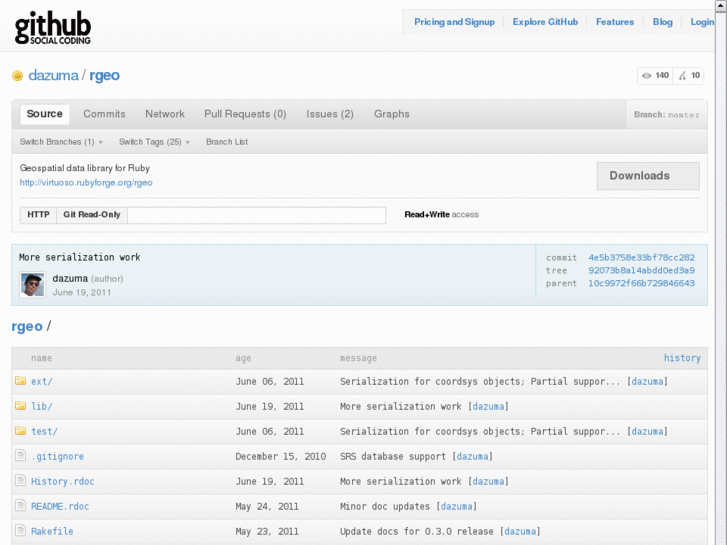This screenshot has height=545, width=727.
Task: Expand the Switch Tags (25) dropdown
Action: tap(154, 142)
